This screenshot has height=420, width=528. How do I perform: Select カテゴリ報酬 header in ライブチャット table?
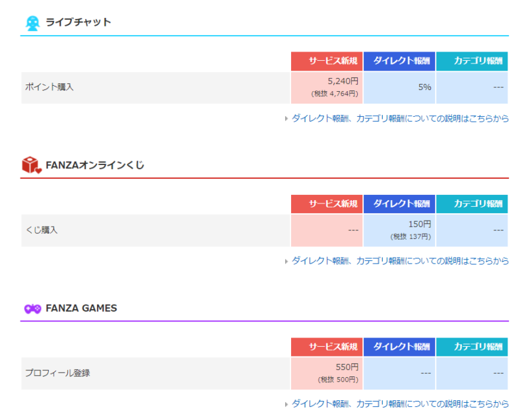(x=472, y=61)
